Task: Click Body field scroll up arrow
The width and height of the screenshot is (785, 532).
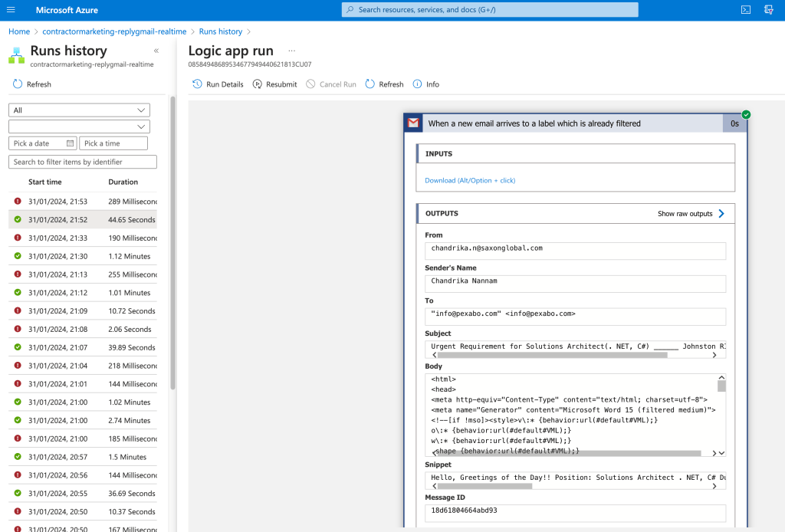Action: 721,377
